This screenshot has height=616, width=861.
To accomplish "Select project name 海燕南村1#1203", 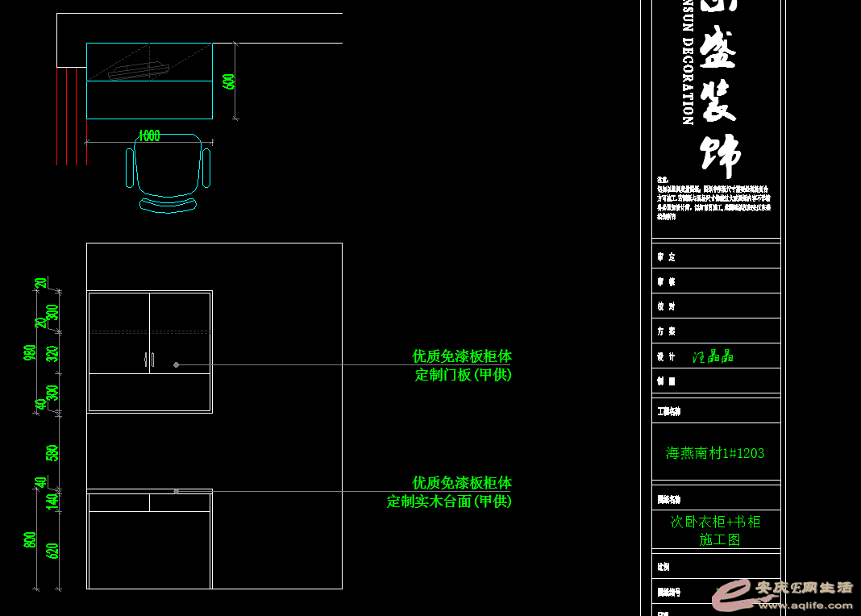I will click(715, 453).
